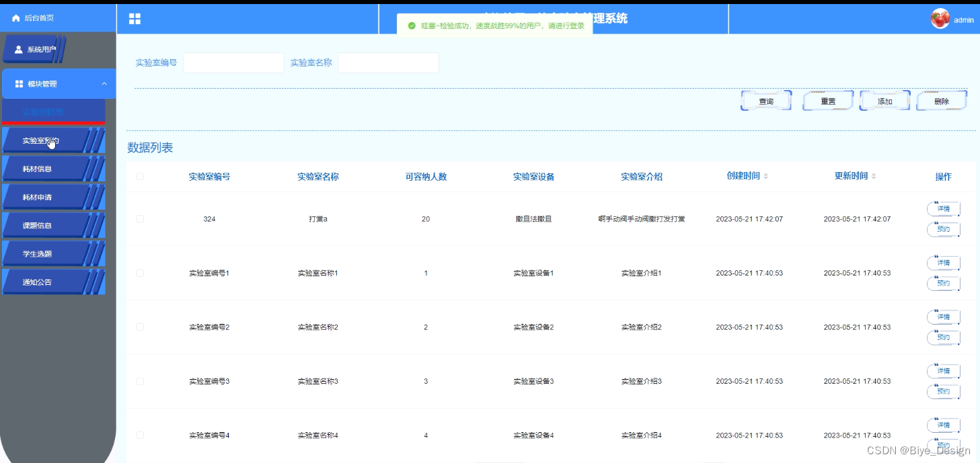Open 详情 for row 324

coord(944,209)
